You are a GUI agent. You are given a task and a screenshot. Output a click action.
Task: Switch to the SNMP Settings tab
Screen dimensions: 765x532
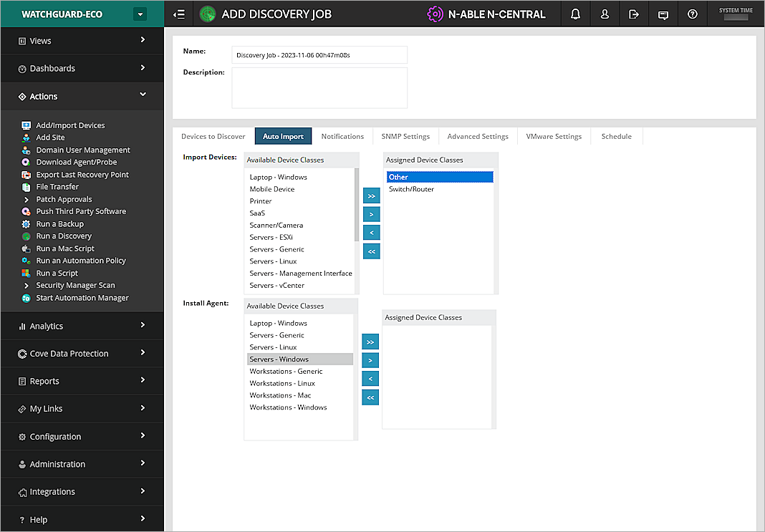(405, 136)
